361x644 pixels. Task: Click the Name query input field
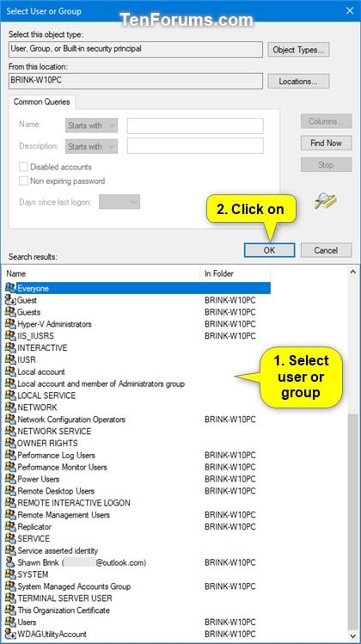(x=195, y=126)
